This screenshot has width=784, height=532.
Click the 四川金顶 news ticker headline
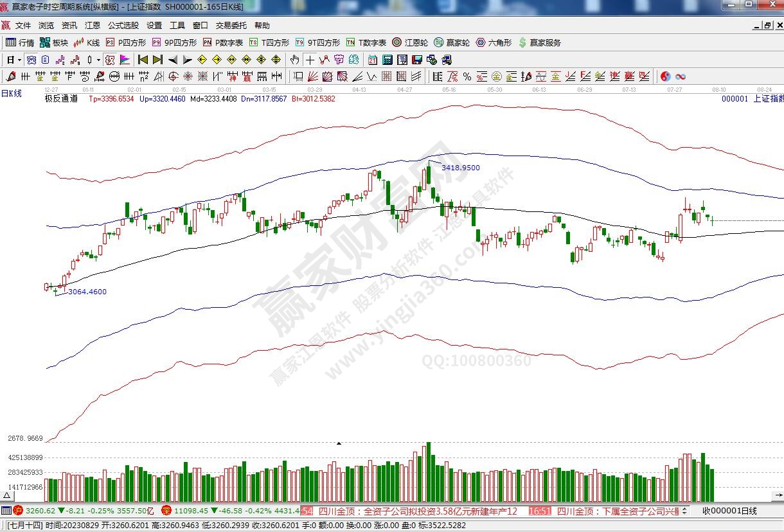pyautogui.click(x=418, y=511)
